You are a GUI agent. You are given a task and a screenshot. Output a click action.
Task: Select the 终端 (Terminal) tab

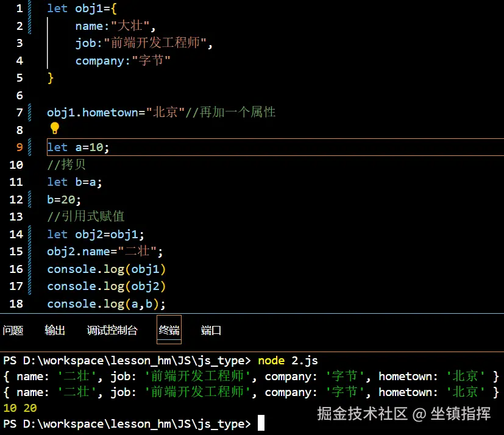pos(169,330)
